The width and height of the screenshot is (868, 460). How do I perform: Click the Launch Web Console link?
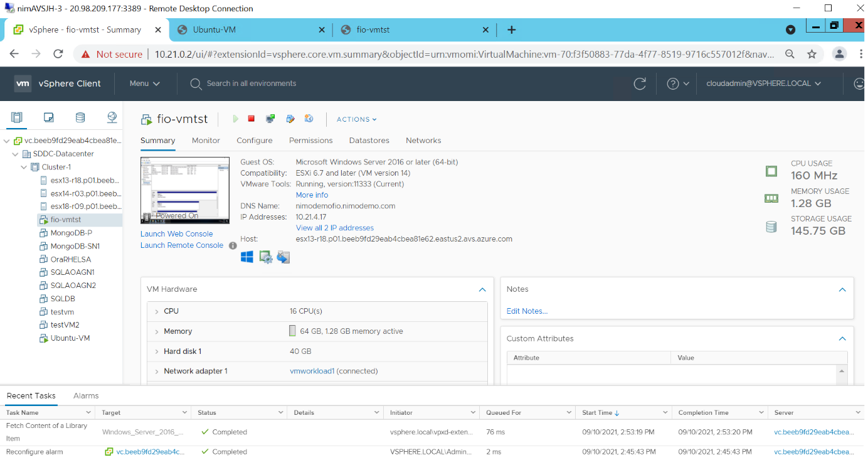[x=176, y=233]
